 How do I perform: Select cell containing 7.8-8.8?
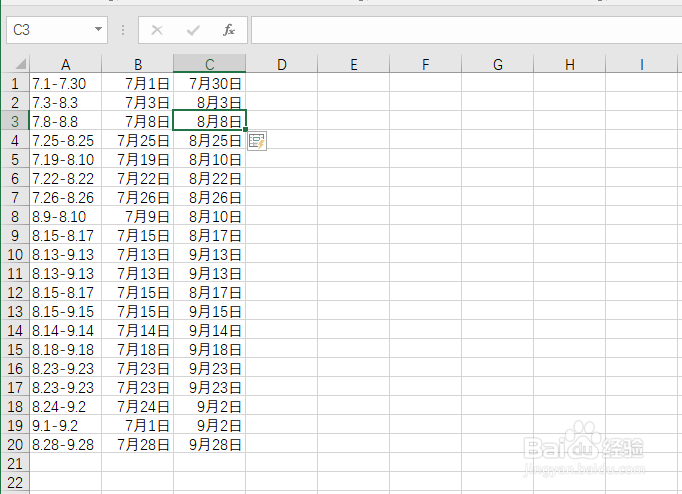(65, 121)
